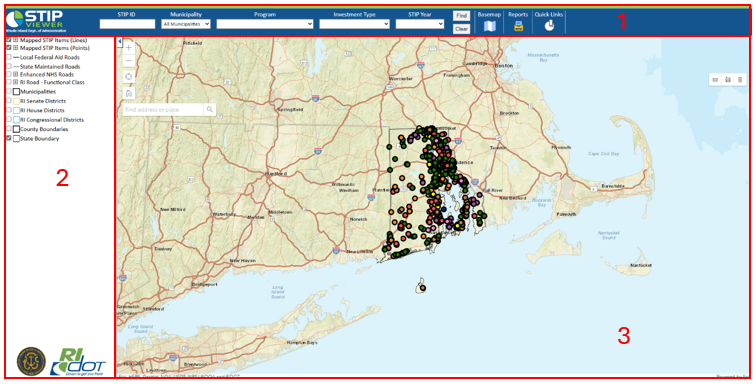Click the New Haven map label
756x384 pixels.
click(243, 261)
